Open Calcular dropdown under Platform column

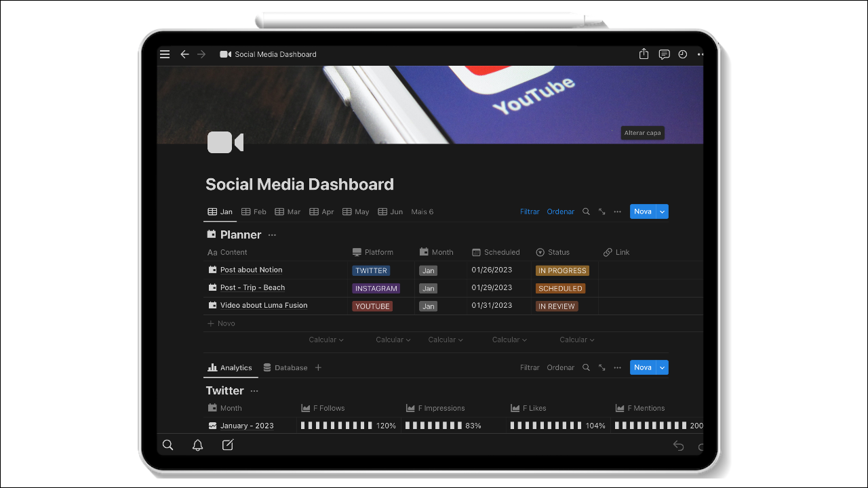(393, 340)
